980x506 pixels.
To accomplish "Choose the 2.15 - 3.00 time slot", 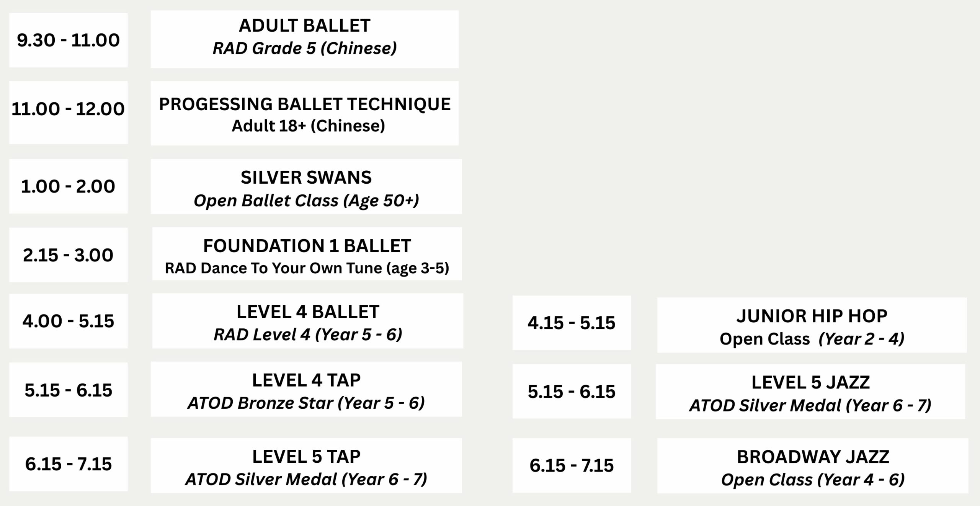I will point(68,255).
